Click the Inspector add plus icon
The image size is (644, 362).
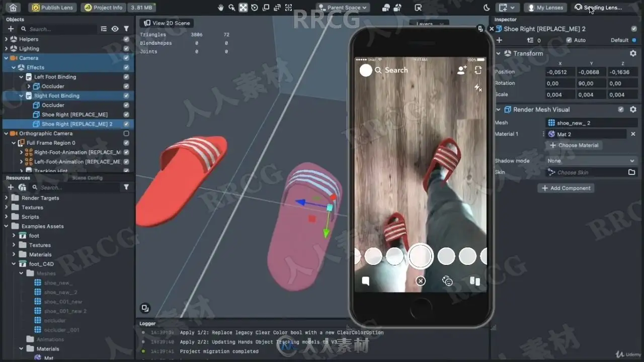tap(499, 40)
